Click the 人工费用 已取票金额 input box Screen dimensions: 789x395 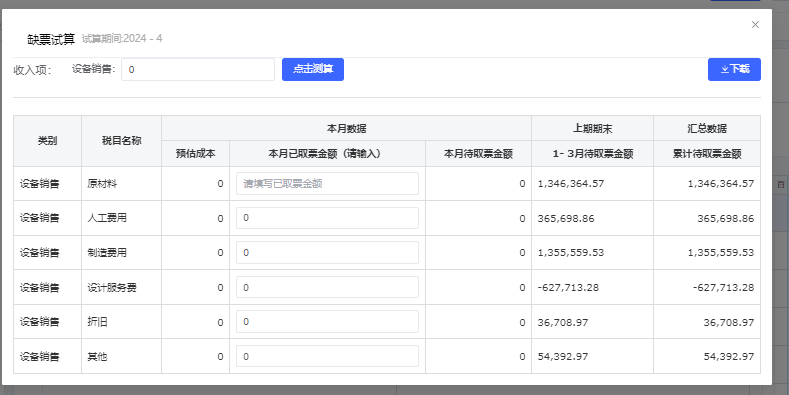tap(327, 218)
